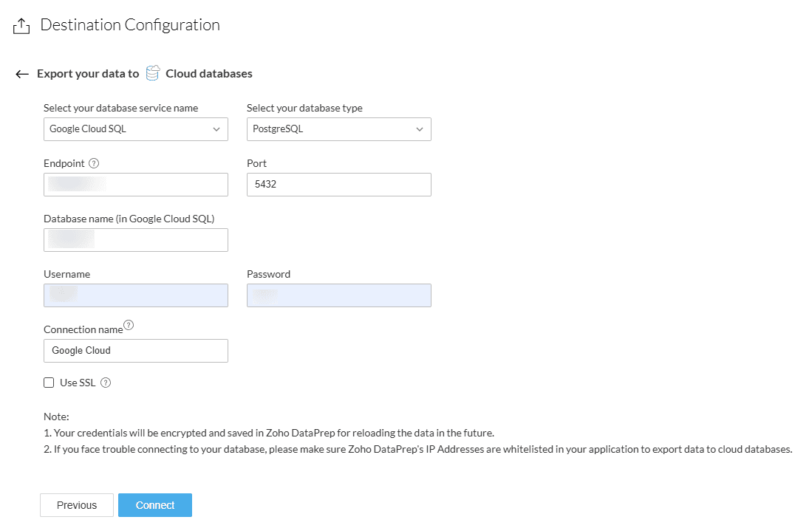Click the Connection name help icon
This screenshot has height=531, width=812.
[129, 325]
